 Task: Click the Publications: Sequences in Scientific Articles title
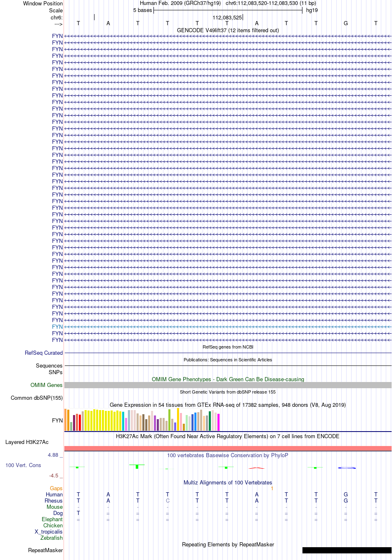tap(228, 360)
